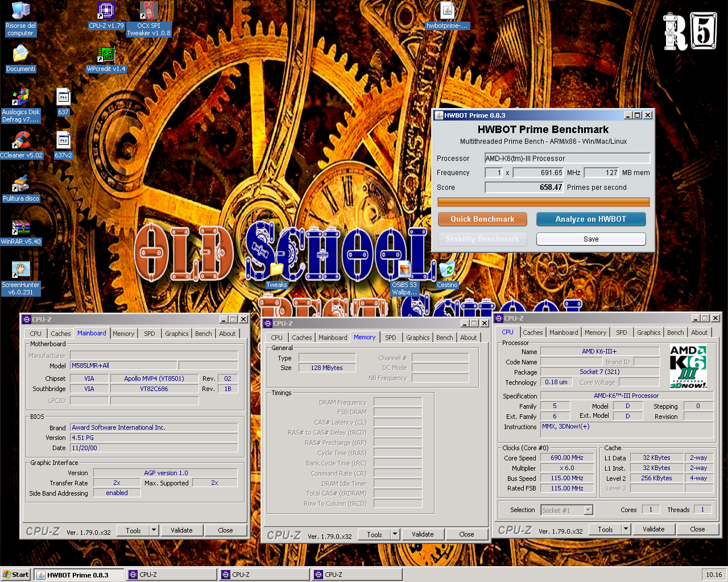
Task: Click Tools button in Memory CPU-Z window
Action: click(x=374, y=534)
